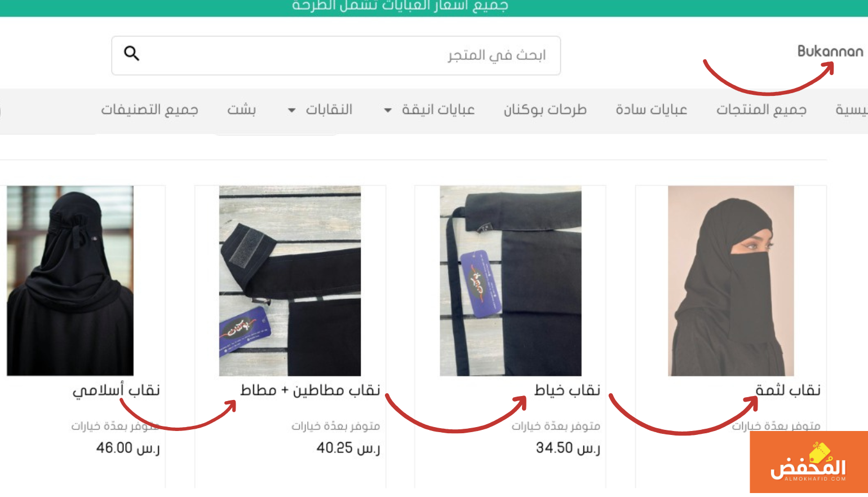
Task: Open the جميع المنتجات menu
Action: click(761, 109)
